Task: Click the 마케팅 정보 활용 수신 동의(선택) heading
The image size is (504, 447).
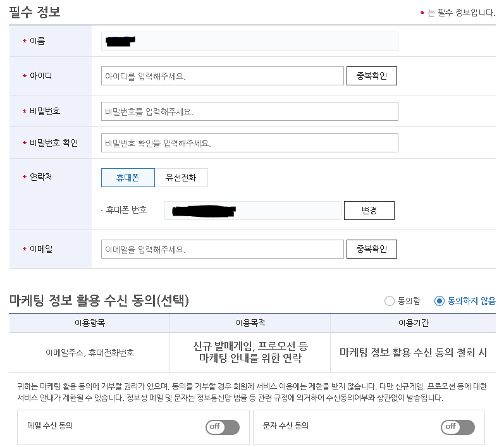Action: (x=99, y=300)
